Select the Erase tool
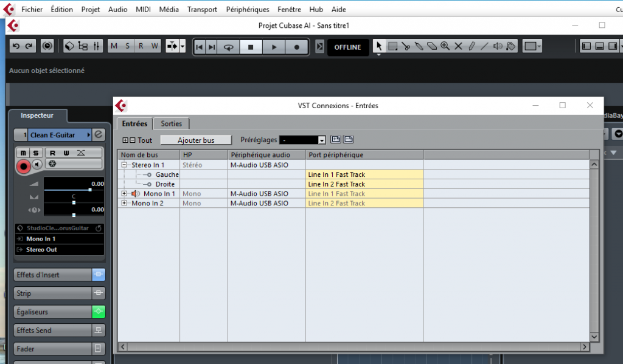 [x=432, y=46]
